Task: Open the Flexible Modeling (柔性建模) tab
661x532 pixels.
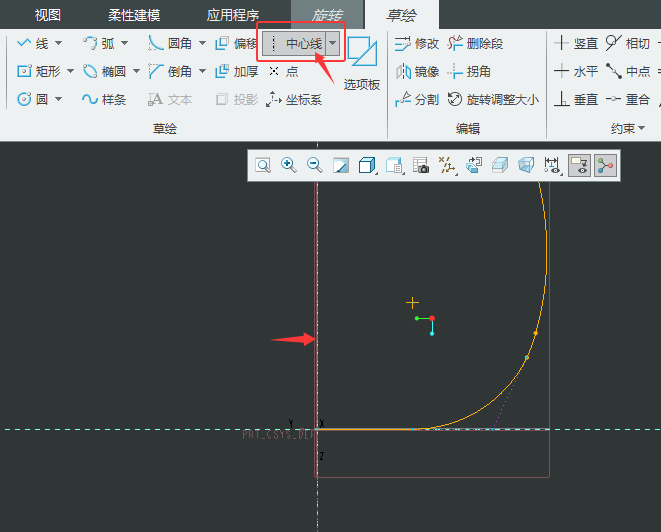Action: tap(134, 16)
